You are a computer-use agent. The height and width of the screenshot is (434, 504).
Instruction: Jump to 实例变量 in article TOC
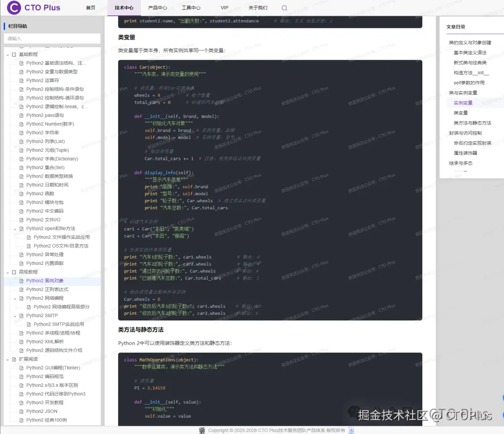tap(463, 103)
